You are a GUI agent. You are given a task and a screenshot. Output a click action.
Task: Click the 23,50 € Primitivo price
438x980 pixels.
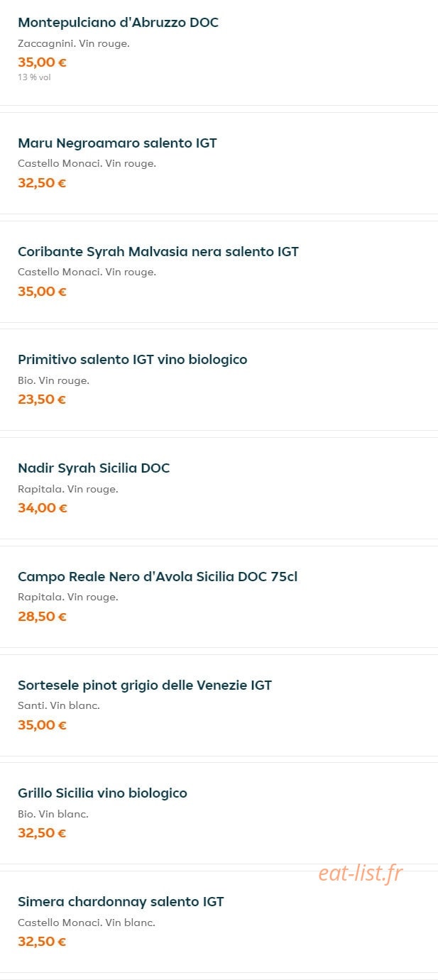[42, 400]
